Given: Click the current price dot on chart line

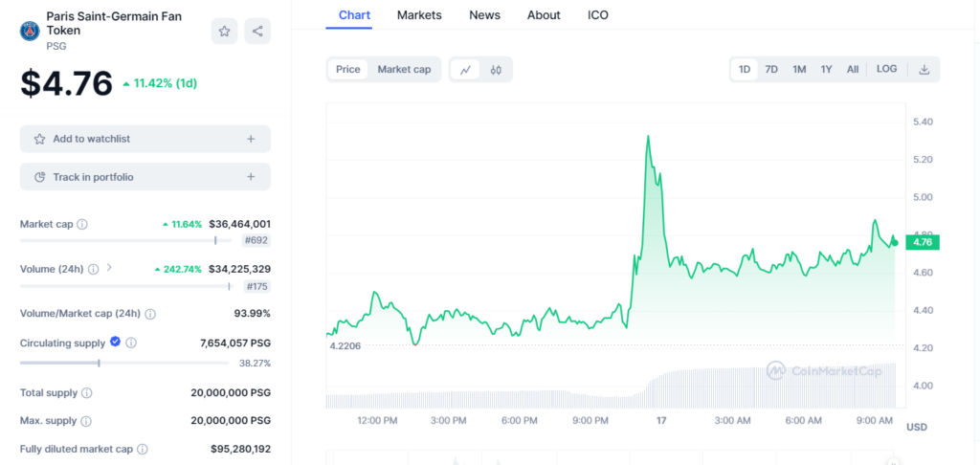Looking at the screenshot, I should point(895,242).
